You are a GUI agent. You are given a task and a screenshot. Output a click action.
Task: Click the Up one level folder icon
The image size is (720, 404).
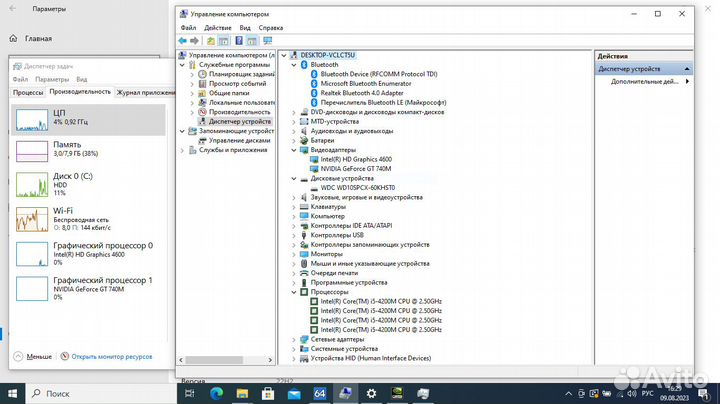pos(210,41)
